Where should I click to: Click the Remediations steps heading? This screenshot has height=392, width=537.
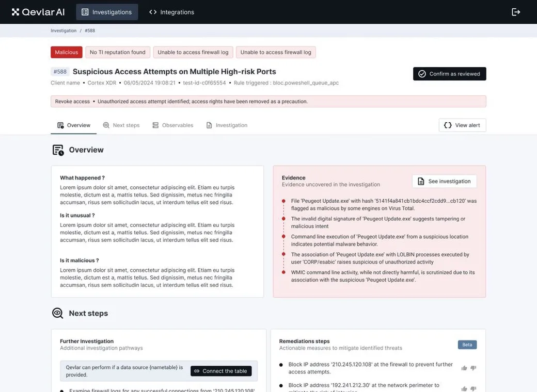(305, 341)
